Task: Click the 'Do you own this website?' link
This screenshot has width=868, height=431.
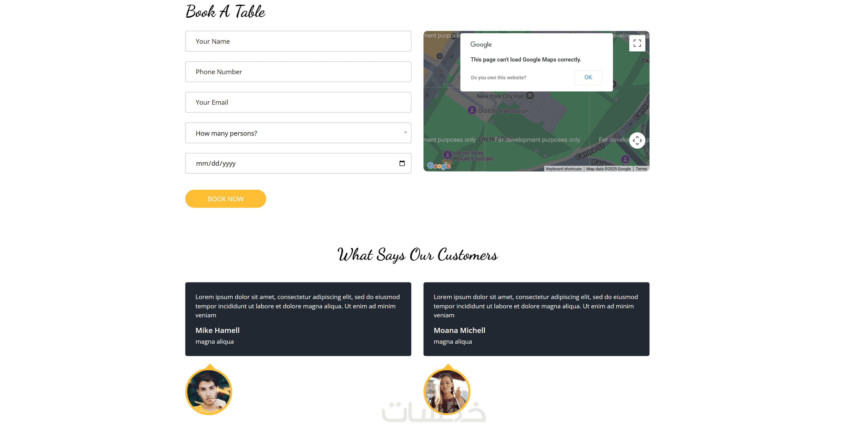Action: point(498,78)
